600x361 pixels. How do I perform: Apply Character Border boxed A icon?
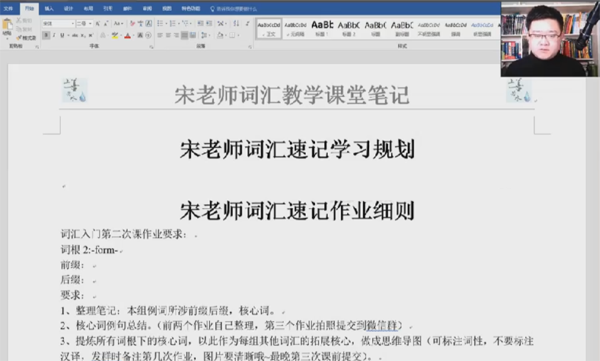pos(148,24)
